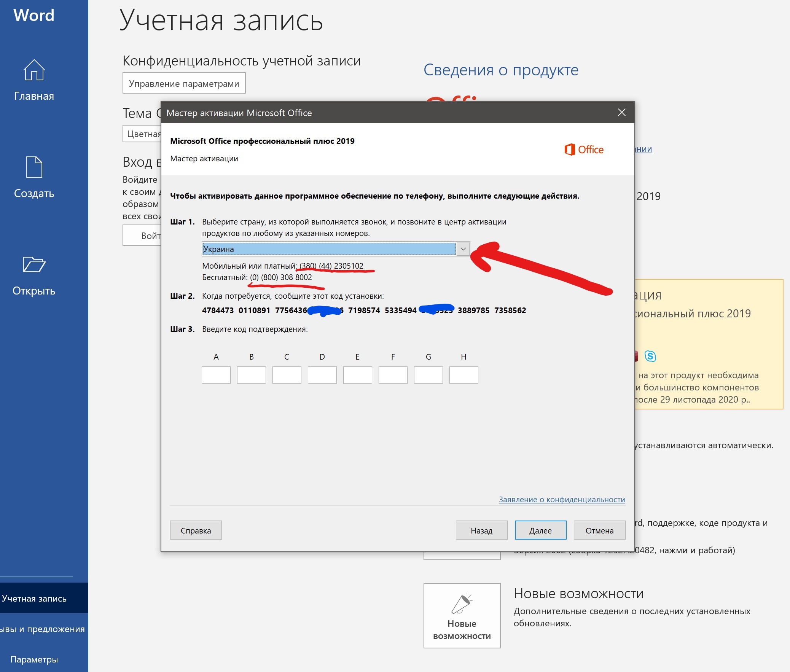
Task: Click the Skype icon in the yellow panel
Action: pos(650,356)
